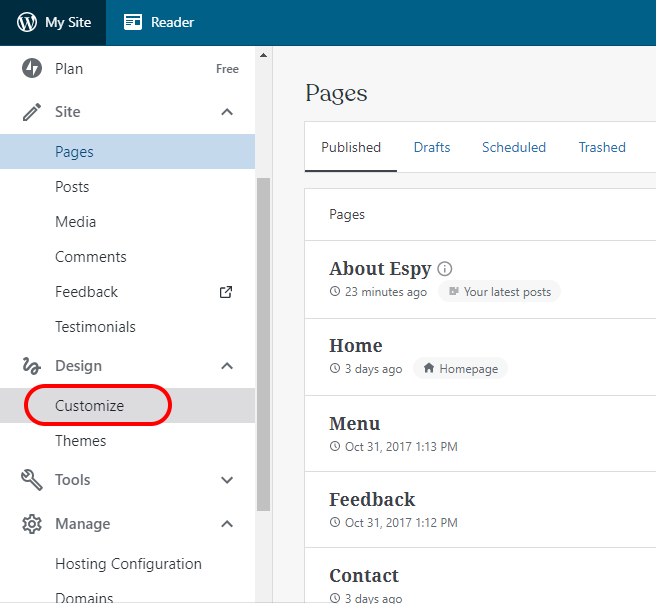Viewport: 656px width, 604px height.
Task: Switch to the Scheduled tab
Action: click(514, 147)
